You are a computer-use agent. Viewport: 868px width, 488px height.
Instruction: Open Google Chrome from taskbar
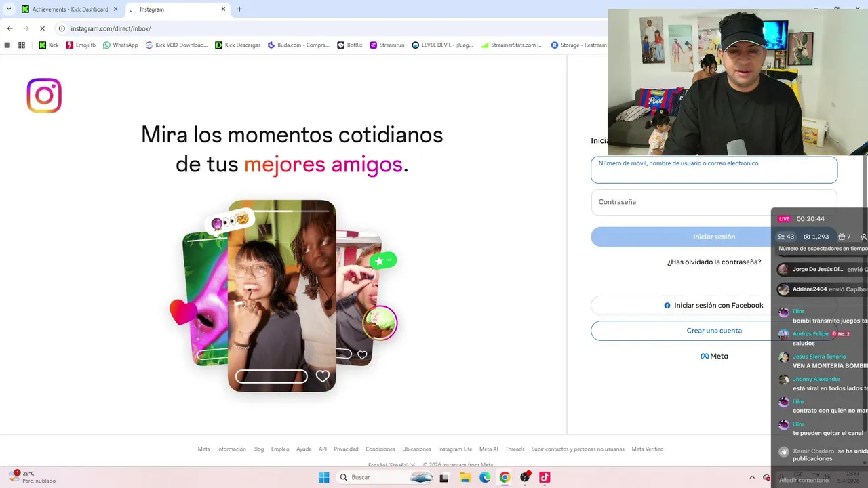pos(505,477)
